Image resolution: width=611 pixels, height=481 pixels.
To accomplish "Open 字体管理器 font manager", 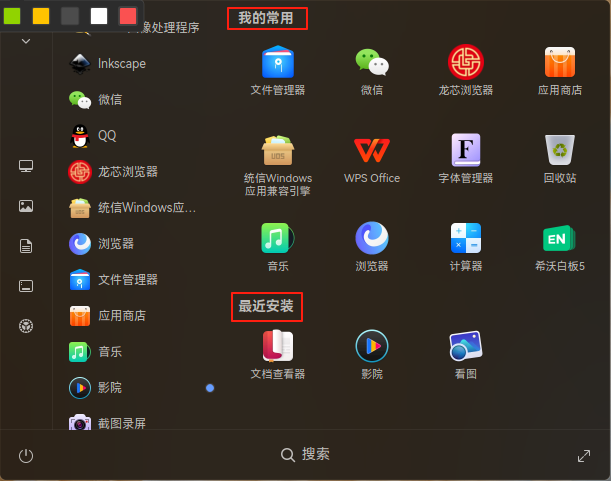I will click(466, 159).
